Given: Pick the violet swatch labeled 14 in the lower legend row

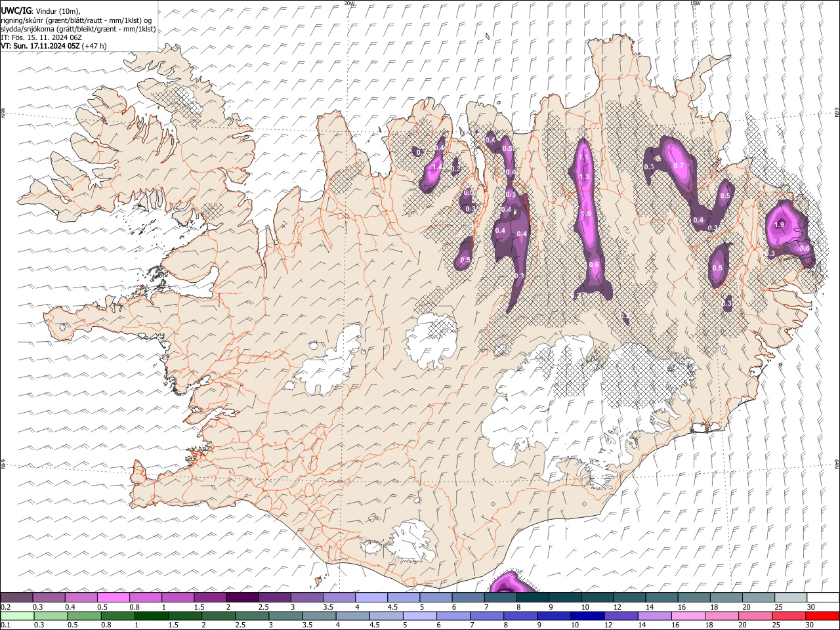Looking at the screenshot, I should 655,616.
